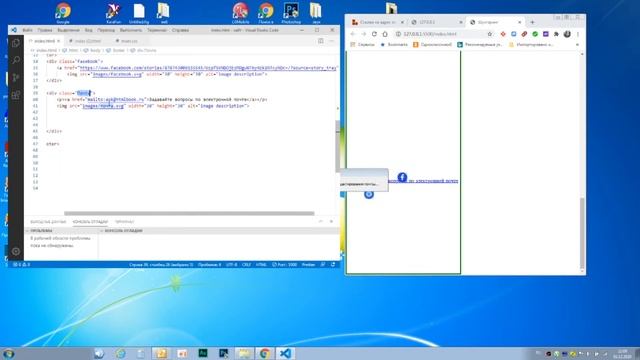
Task: Click the Go Live port indicator in status bar
Action: pos(284,264)
